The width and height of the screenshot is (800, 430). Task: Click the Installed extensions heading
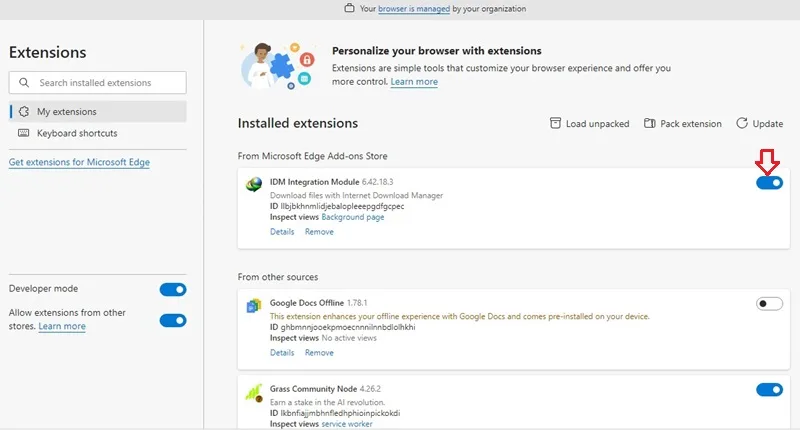coord(298,123)
